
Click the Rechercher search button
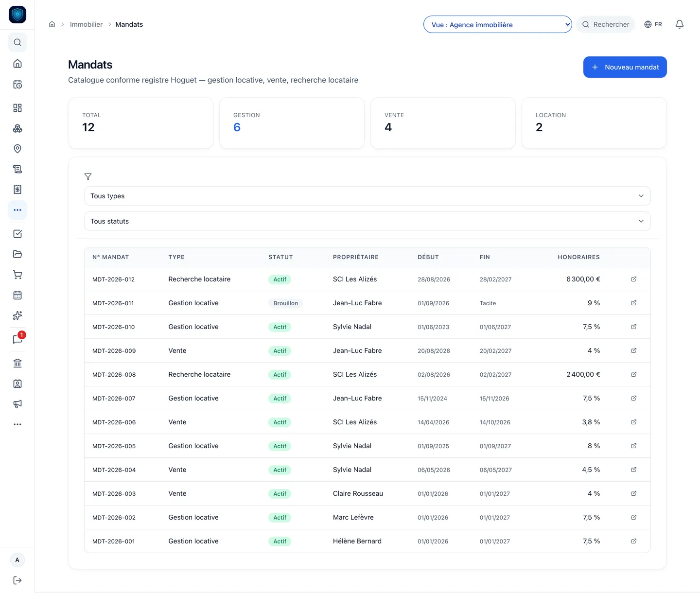point(606,24)
